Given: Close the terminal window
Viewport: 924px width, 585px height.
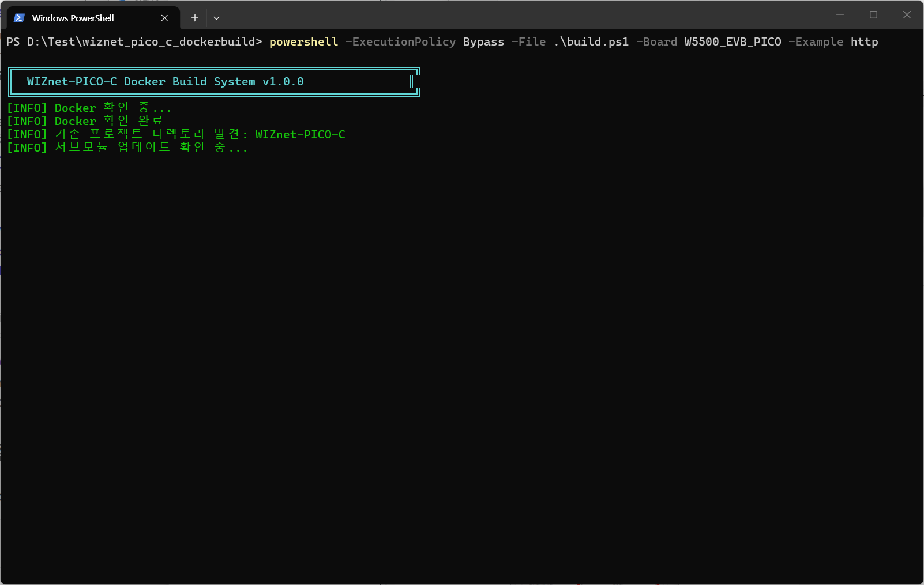Looking at the screenshot, I should pyautogui.click(x=907, y=15).
